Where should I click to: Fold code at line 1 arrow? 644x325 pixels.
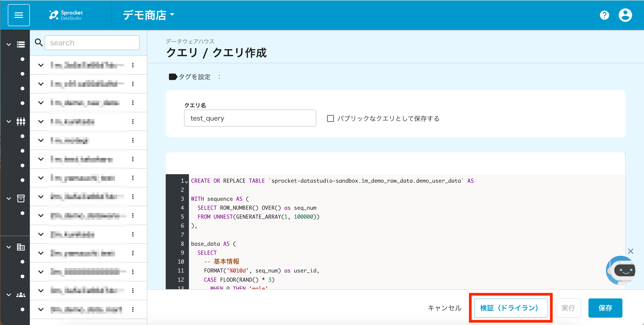pyautogui.click(x=187, y=182)
